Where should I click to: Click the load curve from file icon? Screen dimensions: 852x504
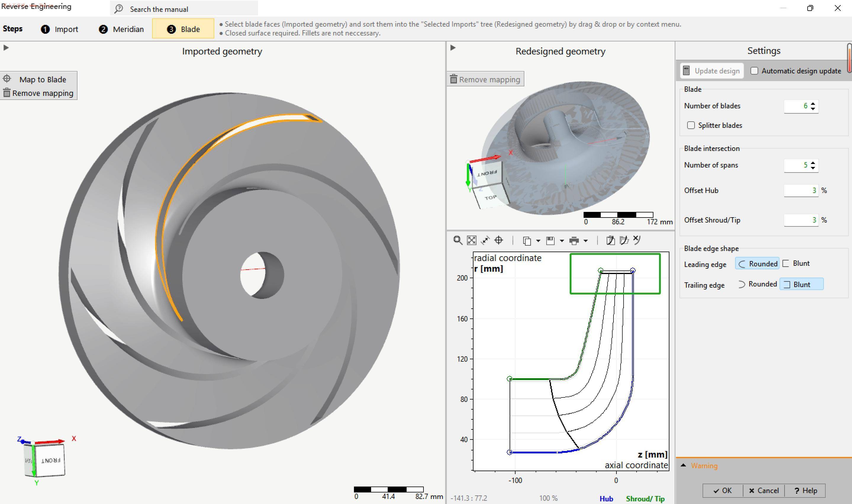[624, 240]
